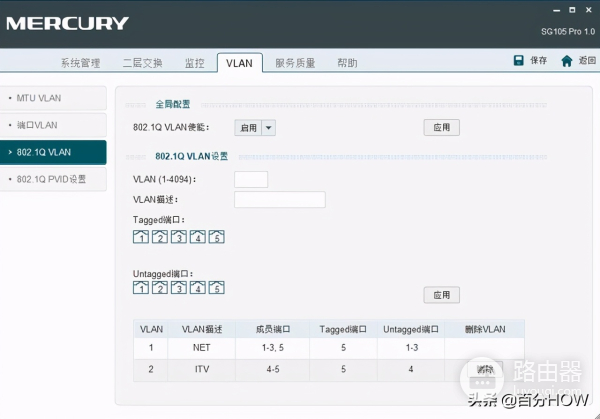Click the VLAN ID input field
600x419 pixels.
(250, 179)
